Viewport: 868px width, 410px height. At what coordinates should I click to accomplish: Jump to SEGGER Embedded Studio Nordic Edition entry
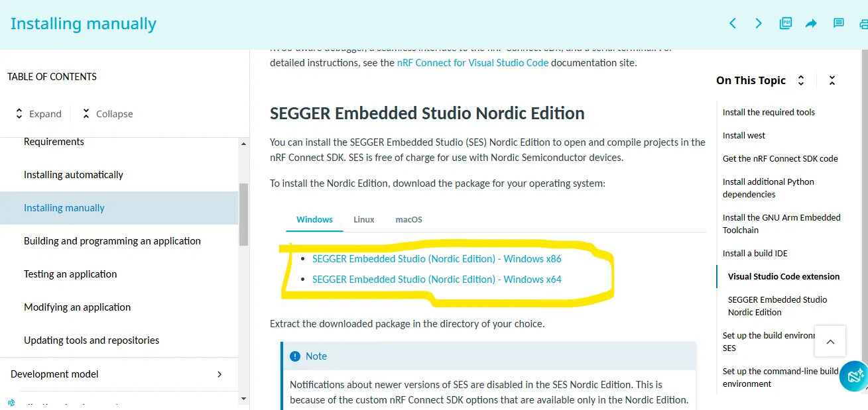point(777,306)
